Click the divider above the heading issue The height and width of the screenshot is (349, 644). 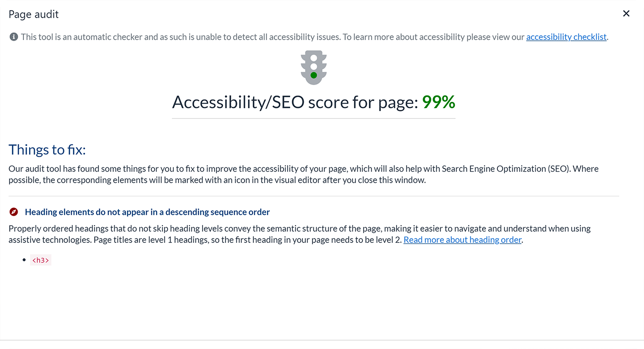point(313,196)
